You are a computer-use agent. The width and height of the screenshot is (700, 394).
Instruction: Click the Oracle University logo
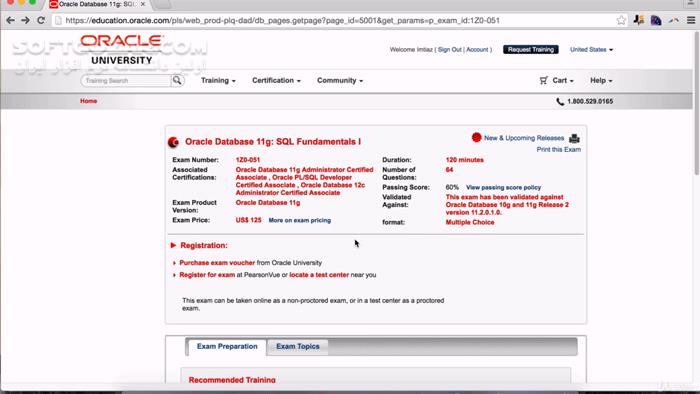121,50
